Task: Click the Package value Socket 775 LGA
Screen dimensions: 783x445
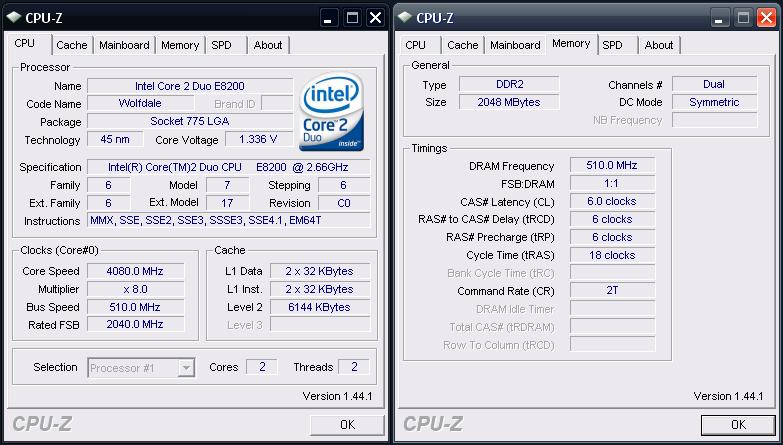Action: (x=190, y=121)
